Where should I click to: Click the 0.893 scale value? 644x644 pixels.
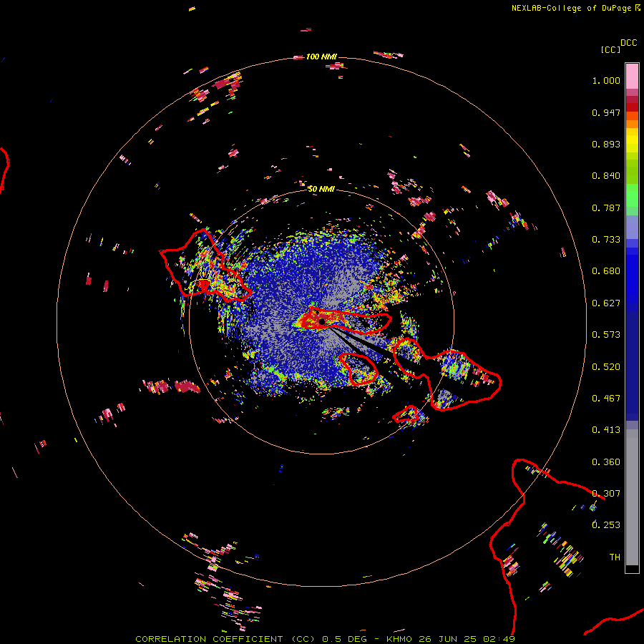[x=606, y=144]
